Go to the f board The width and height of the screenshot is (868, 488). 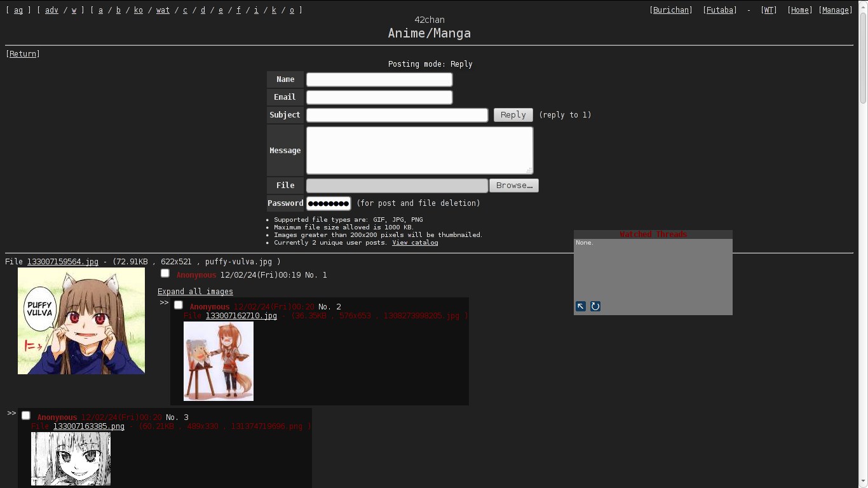click(238, 10)
